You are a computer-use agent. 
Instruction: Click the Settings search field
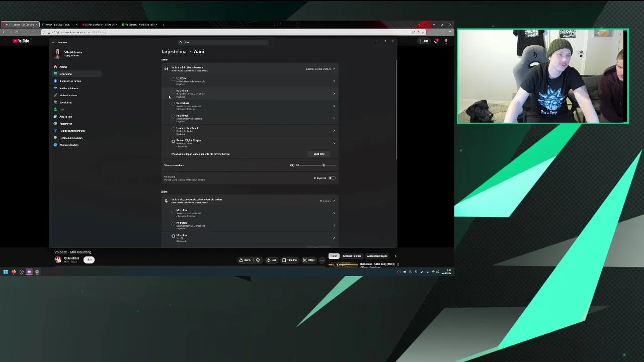[223, 42]
